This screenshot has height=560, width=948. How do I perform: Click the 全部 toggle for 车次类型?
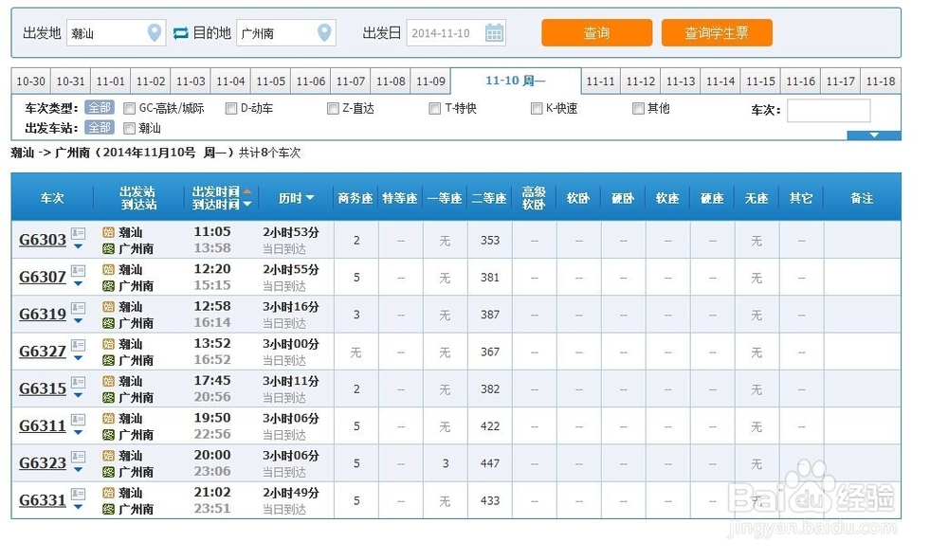(99, 108)
